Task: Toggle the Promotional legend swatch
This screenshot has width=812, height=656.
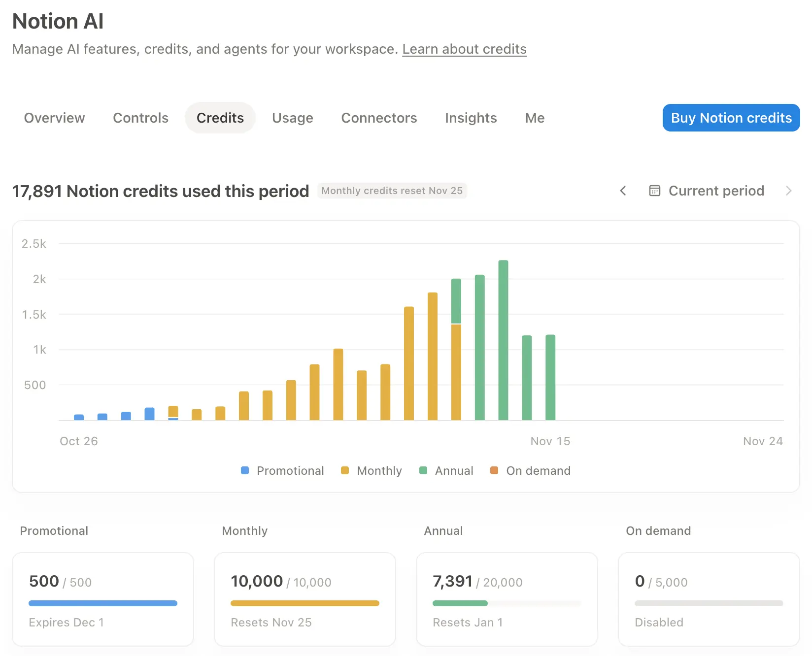Action: pos(245,470)
